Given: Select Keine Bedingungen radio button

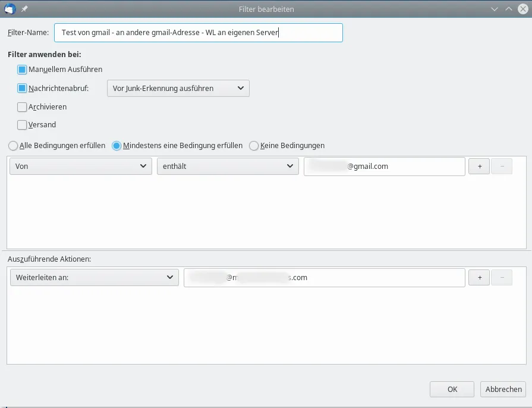Looking at the screenshot, I should [x=254, y=146].
